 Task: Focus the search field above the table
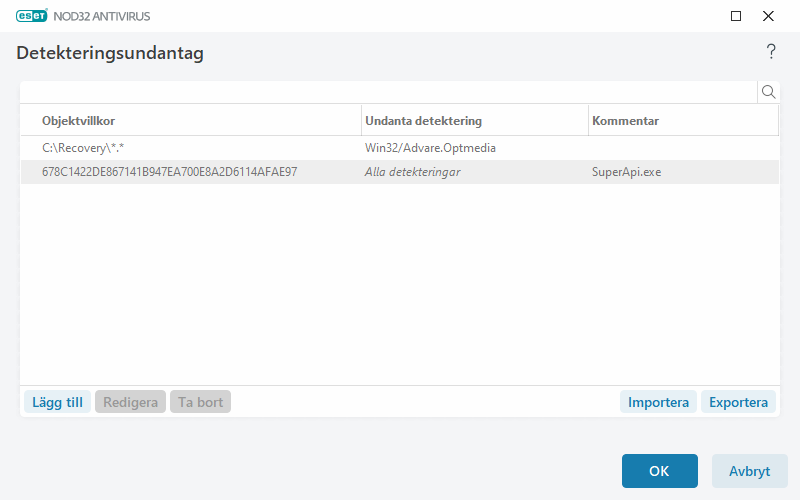pyautogui.click(x=388, y=92)
